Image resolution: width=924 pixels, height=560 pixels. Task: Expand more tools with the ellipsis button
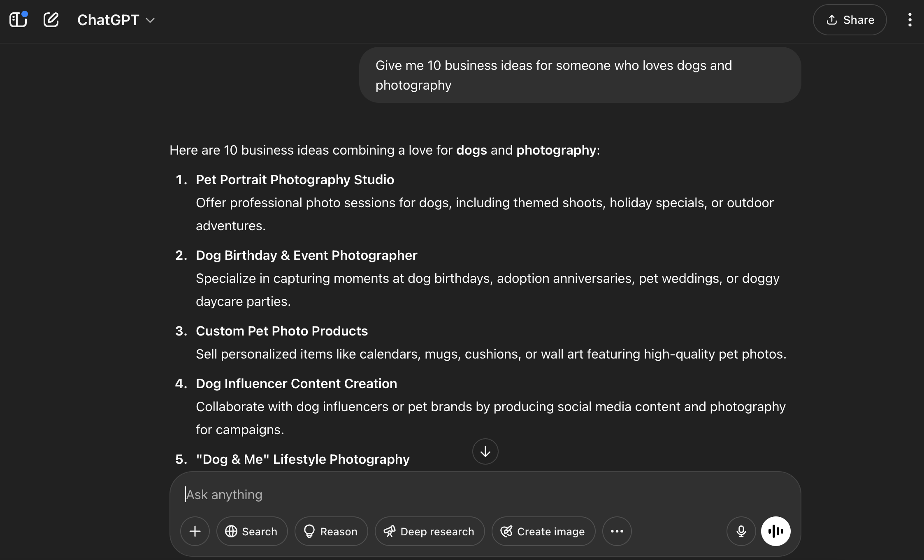coord(617,531)
